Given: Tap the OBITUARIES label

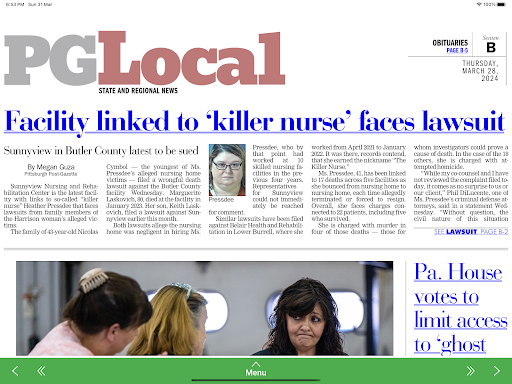Looking at the screenshot, I should (x=450, y=43).
